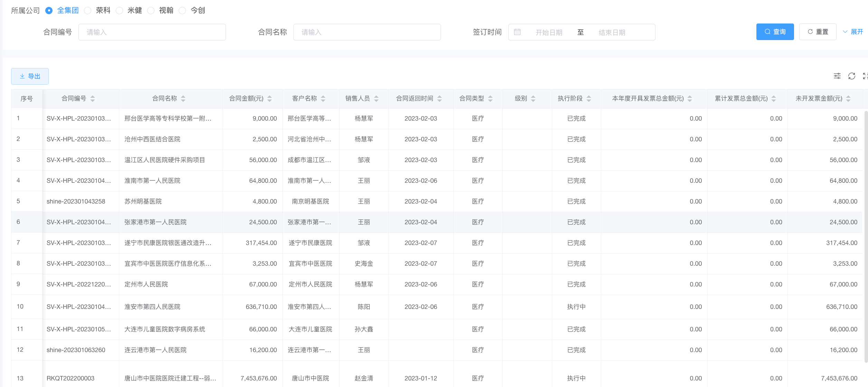
Task: Select the 荣科 company radio
Action: click(88, 11)
